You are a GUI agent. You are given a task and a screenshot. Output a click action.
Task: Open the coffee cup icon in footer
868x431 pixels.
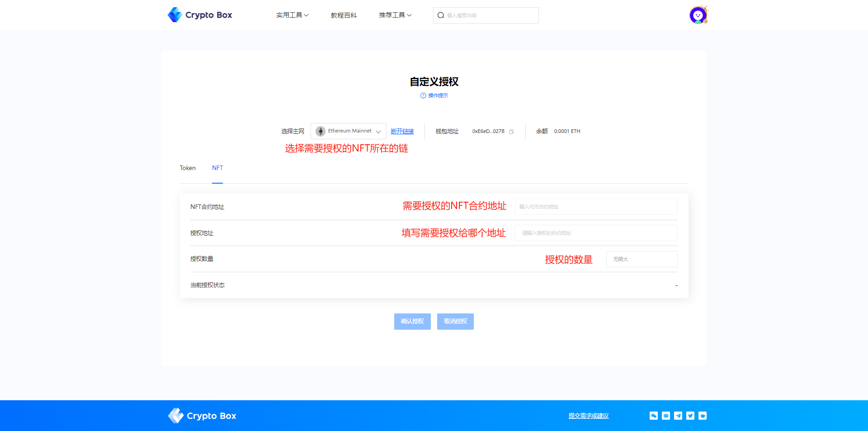[x=703, y=416]
